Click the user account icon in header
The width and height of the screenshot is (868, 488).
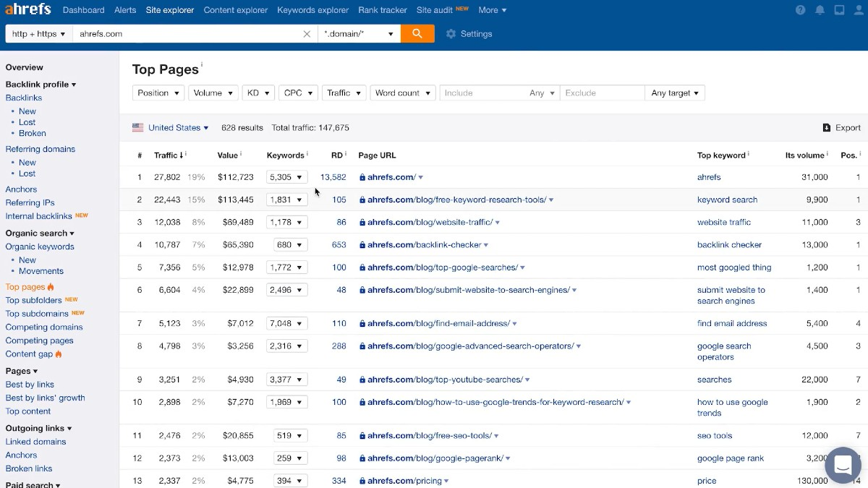coord(859,10)
